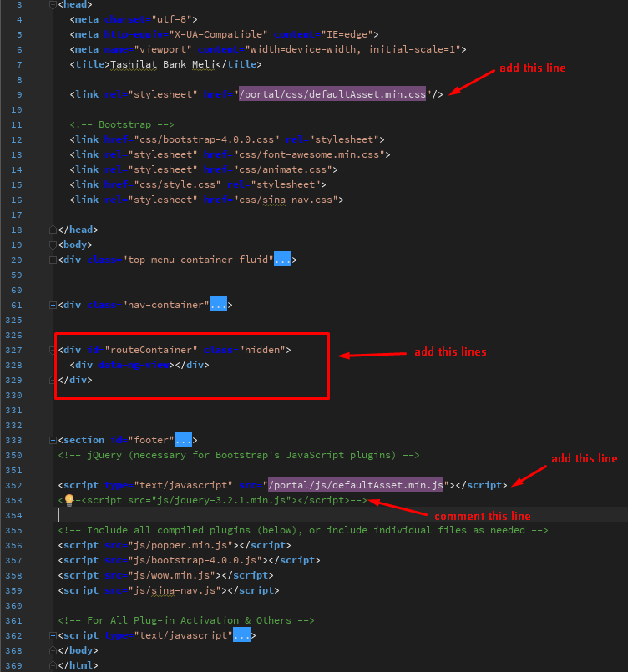Screen dimensions: 628x672
Task: Click the utf-8 charset value on line 4
Action: click(171, 20)
